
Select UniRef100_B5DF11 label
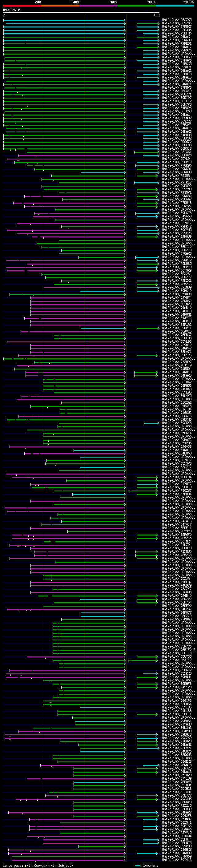click(177, 528)
